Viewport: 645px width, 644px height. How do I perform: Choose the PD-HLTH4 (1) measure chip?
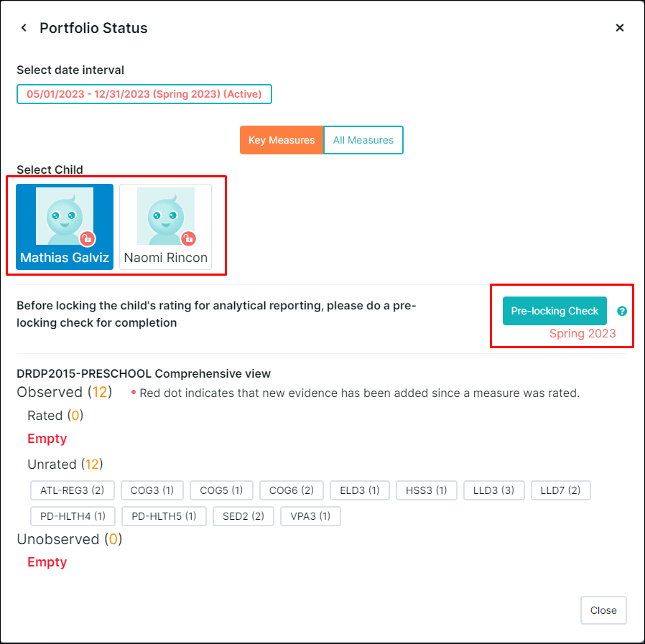[x=73, y=515]
